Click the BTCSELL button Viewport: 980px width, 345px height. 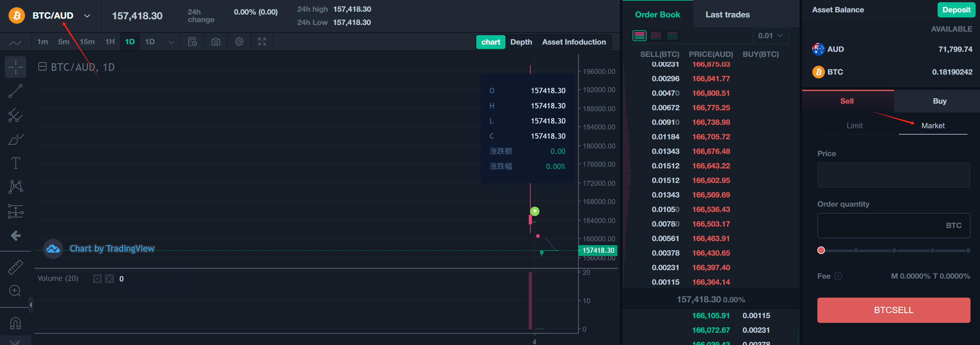point(893,310)
